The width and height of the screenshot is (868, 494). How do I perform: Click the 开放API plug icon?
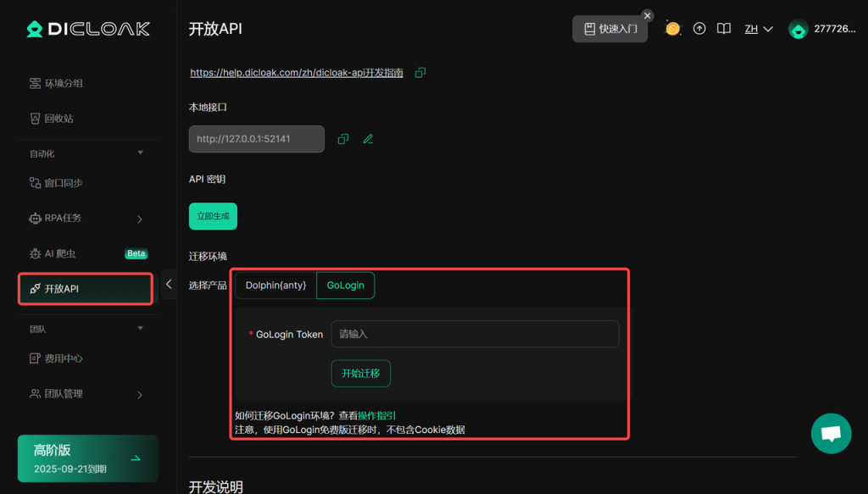click(35, 289)
